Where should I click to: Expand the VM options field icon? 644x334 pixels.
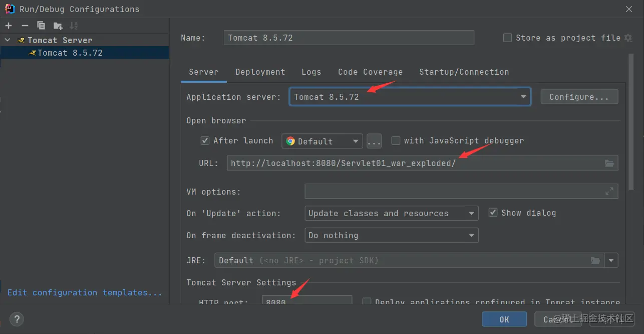(x=609, y=191)
